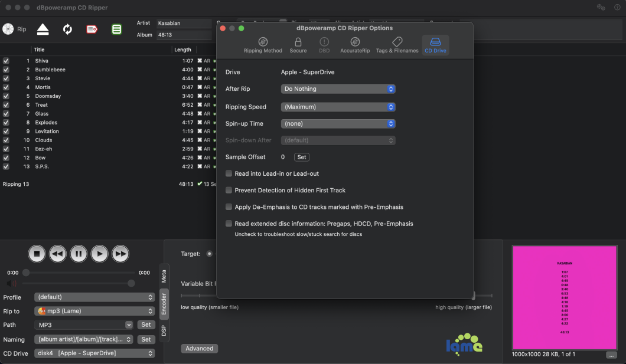Click the pink Kasabian album art thumbnail
626x364 pixels.
(x=564, y=297)
